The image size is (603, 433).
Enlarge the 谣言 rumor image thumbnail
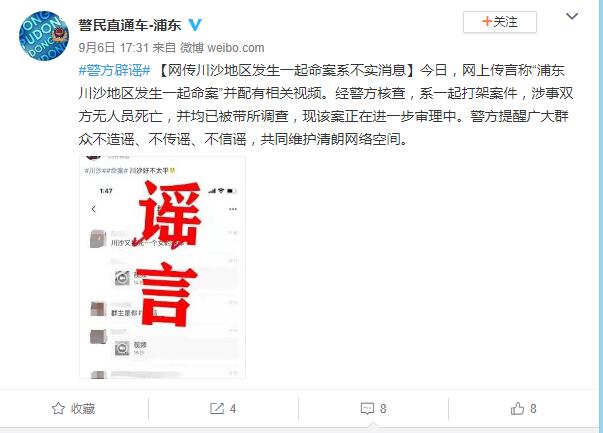tap(162, 267)
